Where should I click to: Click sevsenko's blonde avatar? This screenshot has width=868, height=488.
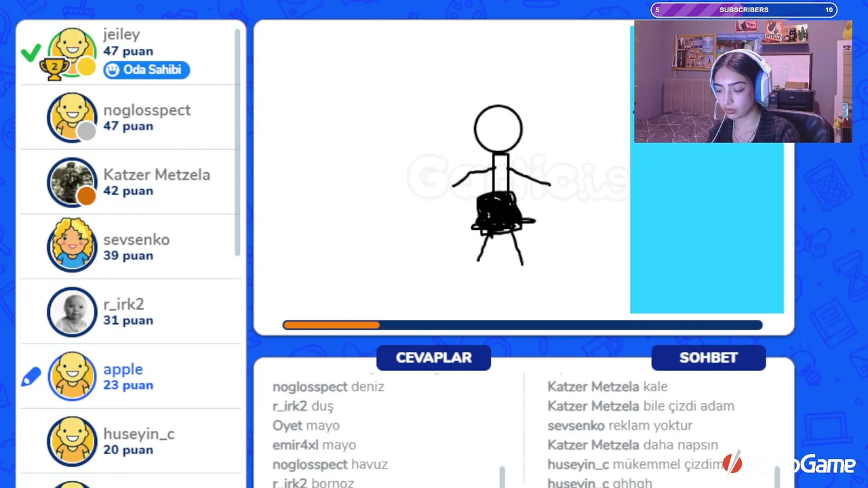pos(72,247)
